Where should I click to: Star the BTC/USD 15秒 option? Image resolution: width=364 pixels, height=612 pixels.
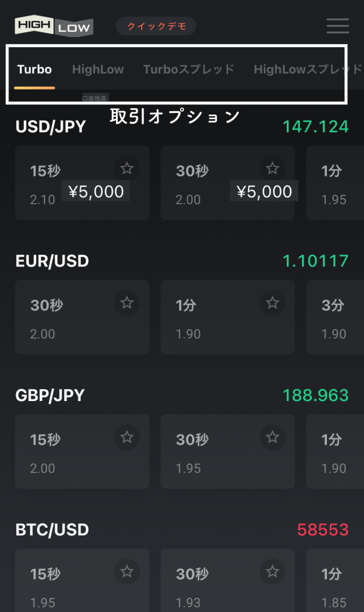click(127, 572)
